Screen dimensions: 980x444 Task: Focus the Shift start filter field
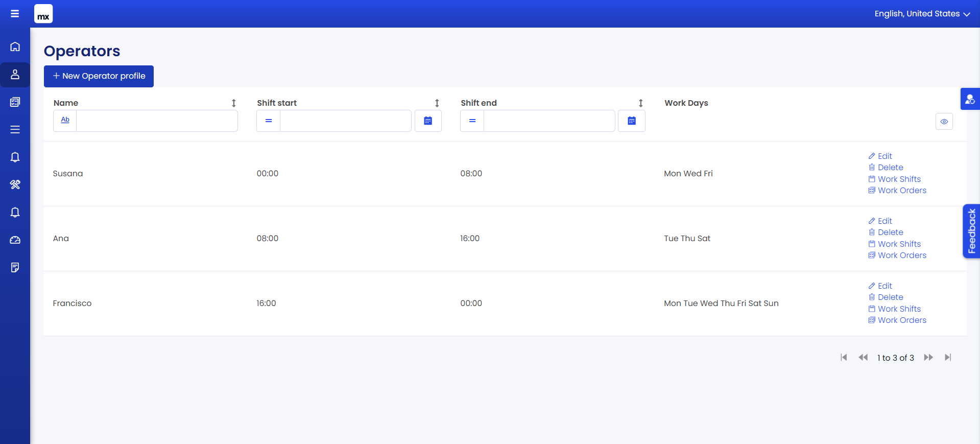point(346,121)
